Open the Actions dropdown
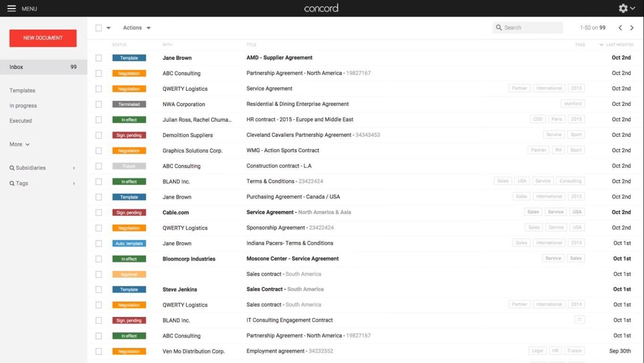Screen dimensions: 644x363 [x=136, y=28]
